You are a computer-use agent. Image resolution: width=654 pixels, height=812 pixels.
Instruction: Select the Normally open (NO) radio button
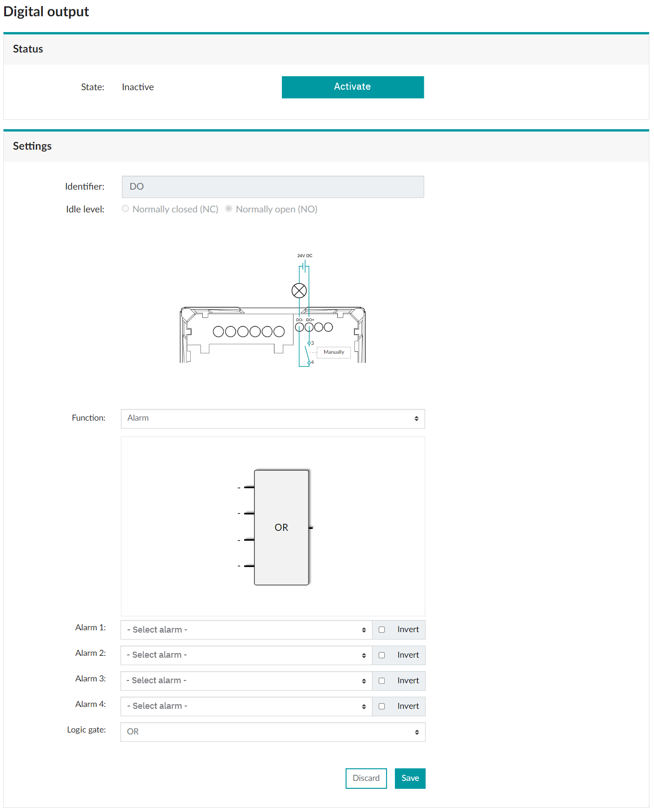coord(229,209)
